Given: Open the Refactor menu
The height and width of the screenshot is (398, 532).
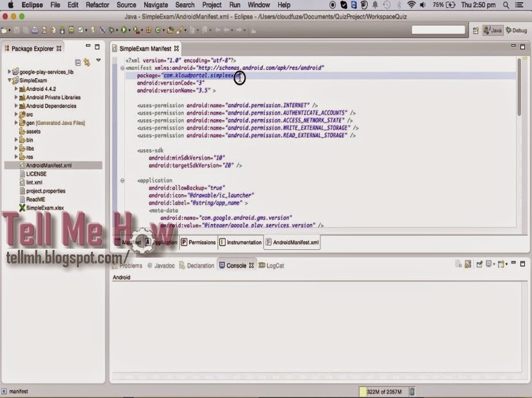Looking at the screenshot, I should point(97,4).
